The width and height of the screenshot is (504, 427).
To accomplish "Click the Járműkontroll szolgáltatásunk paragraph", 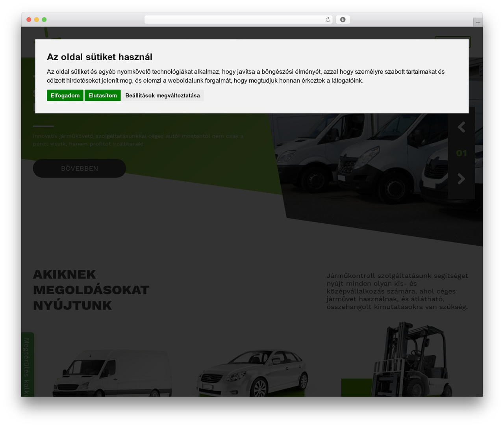I will (x=397, y=291).
